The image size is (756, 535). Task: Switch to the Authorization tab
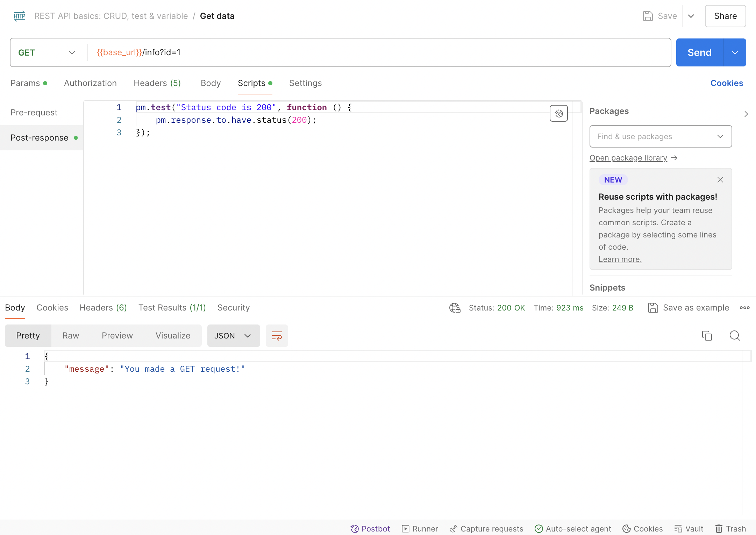coord(90,83)
